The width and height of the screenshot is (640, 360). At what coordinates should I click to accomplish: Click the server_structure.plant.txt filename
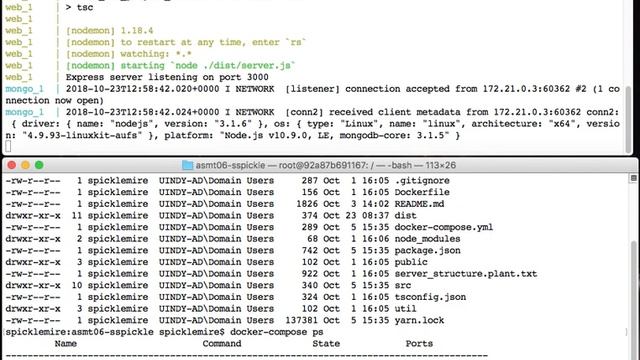click(x=466, y=273)
